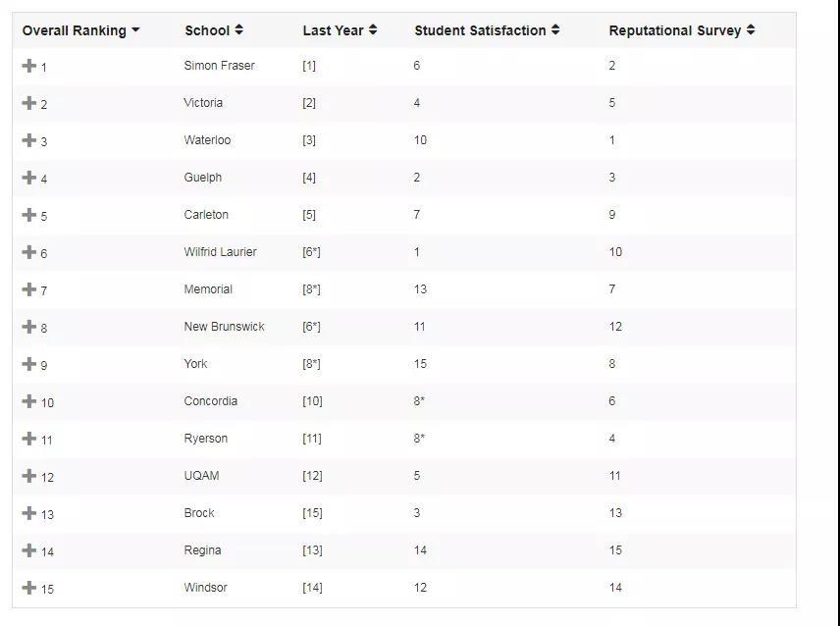Click the plus icon for rank 15
The width and height of the screenshot is (840, 626).
coord(28,588)
